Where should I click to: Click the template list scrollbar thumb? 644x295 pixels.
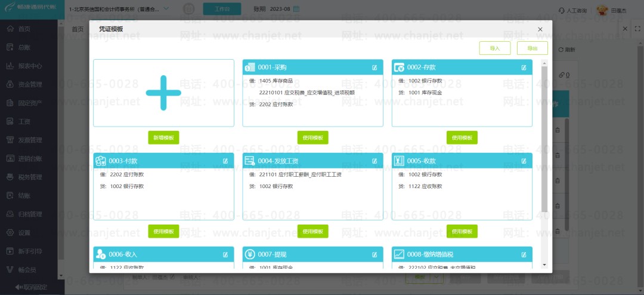pos(544,139)
